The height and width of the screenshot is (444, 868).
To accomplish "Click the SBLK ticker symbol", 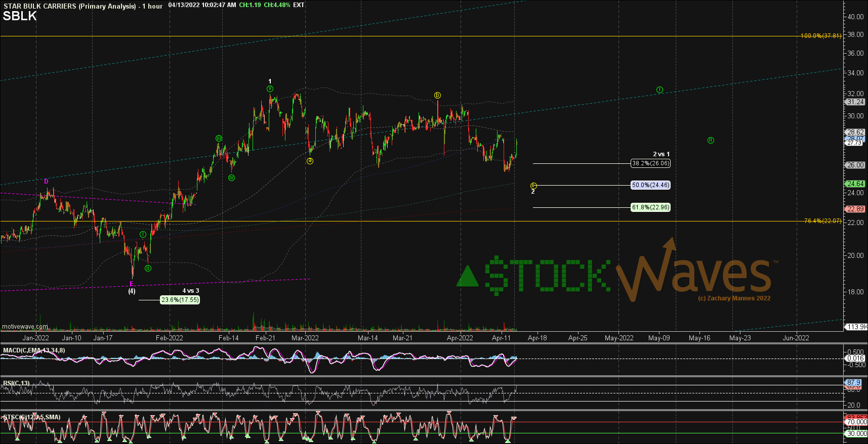I will click(x=20, y=16).
